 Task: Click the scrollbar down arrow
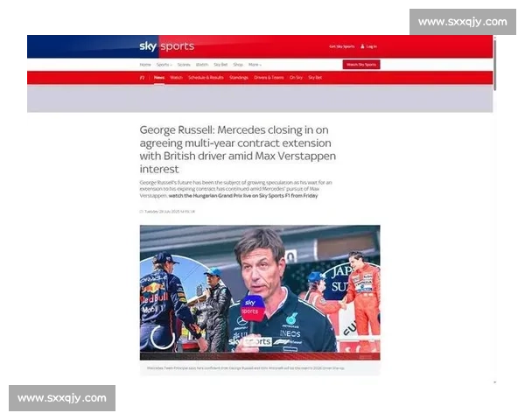pyautogui.click(x=495, y=382)
